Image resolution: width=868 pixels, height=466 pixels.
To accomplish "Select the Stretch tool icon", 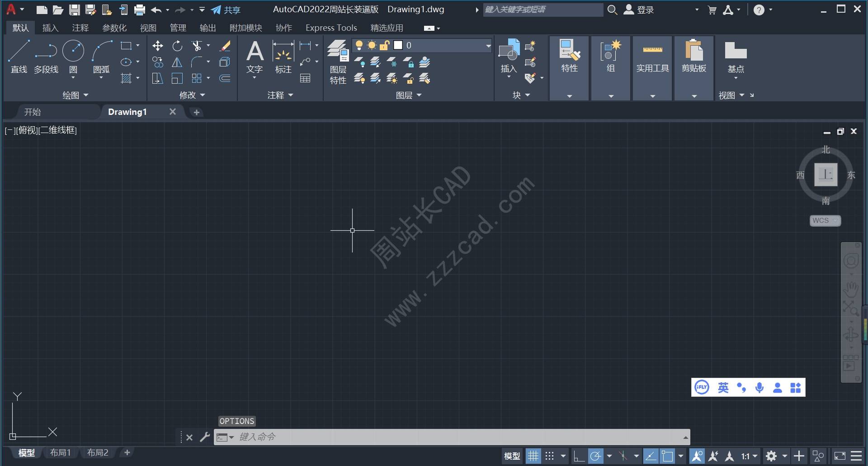I will [157, 78].
